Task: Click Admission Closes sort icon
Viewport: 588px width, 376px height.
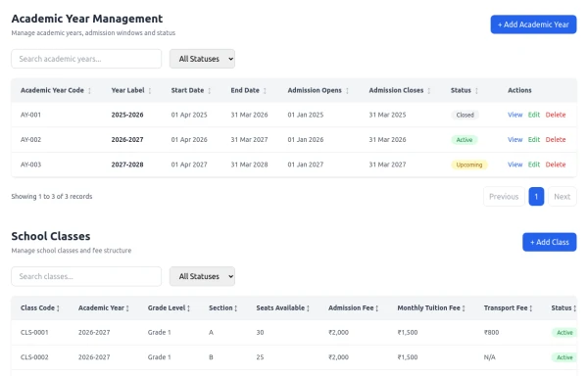Action: tap(429, 91)
